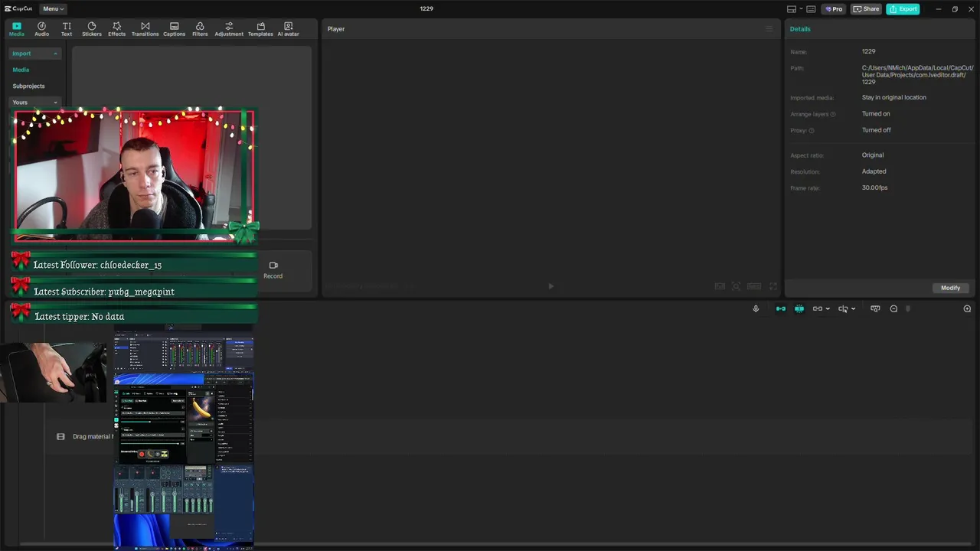Expand the layout dropdown arrow

800,9
